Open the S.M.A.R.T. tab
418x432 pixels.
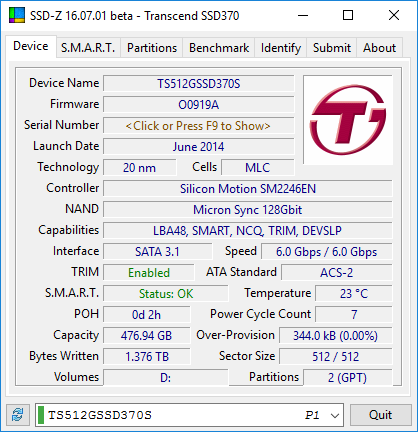[88, 48]
